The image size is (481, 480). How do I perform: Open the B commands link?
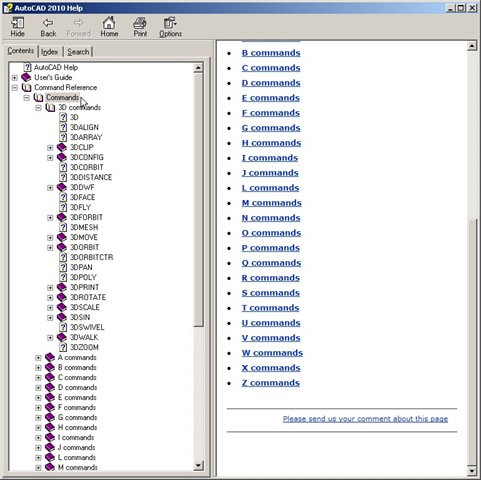271,53
